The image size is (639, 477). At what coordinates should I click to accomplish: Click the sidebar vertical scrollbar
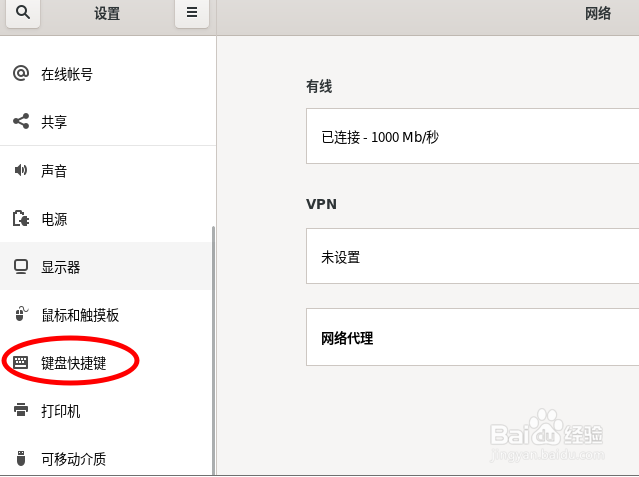[x=213, y=351]
